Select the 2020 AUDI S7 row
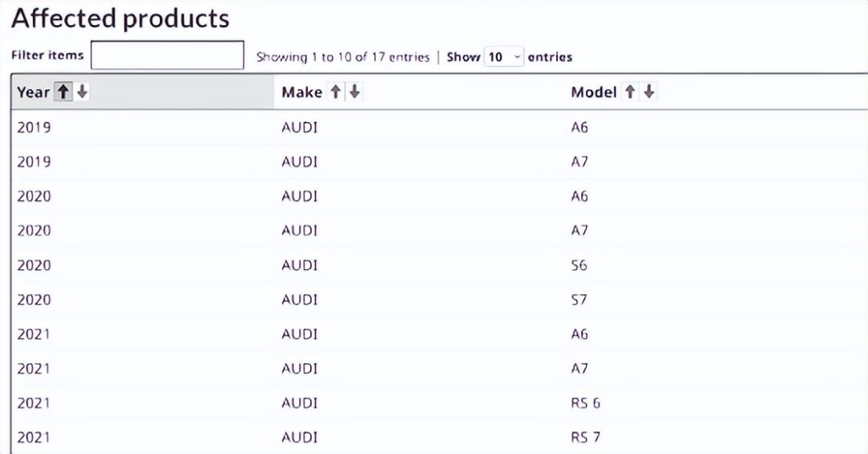868x454 pixels. pos(440,300)
